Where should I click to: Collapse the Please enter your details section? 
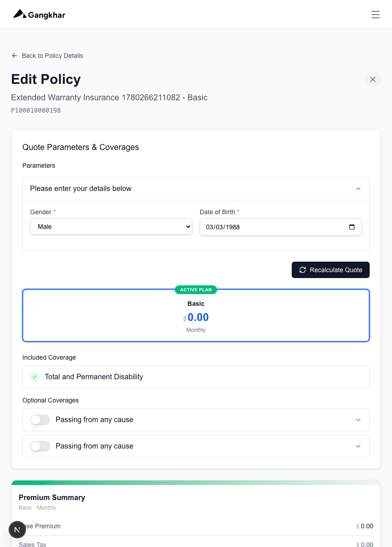pyautogui.click(x=358, y=189)
